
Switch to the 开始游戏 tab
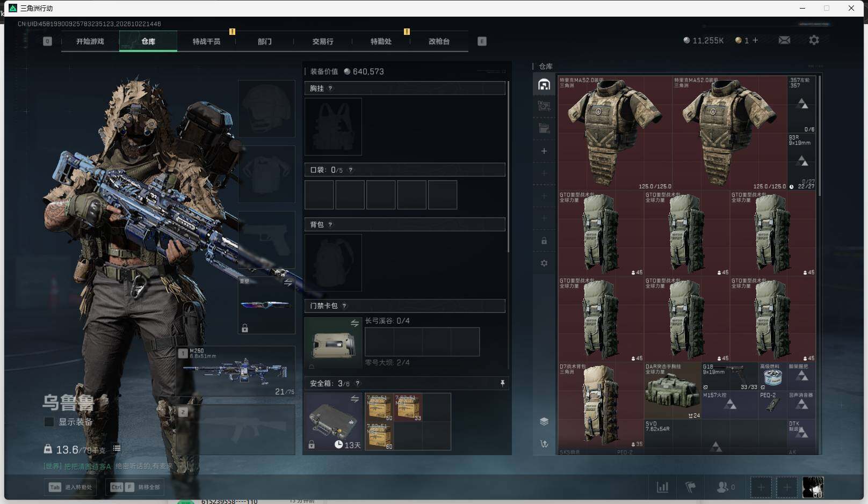90,41
